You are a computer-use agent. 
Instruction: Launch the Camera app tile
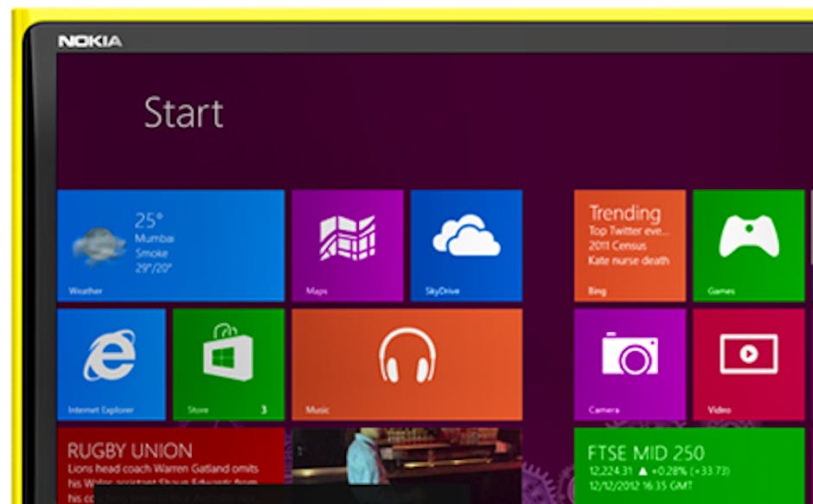(x=629, y=354)
